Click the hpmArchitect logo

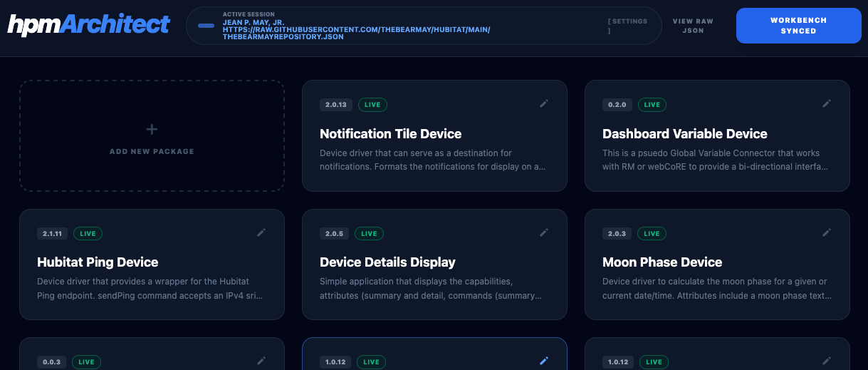click(x=89, y=24)
